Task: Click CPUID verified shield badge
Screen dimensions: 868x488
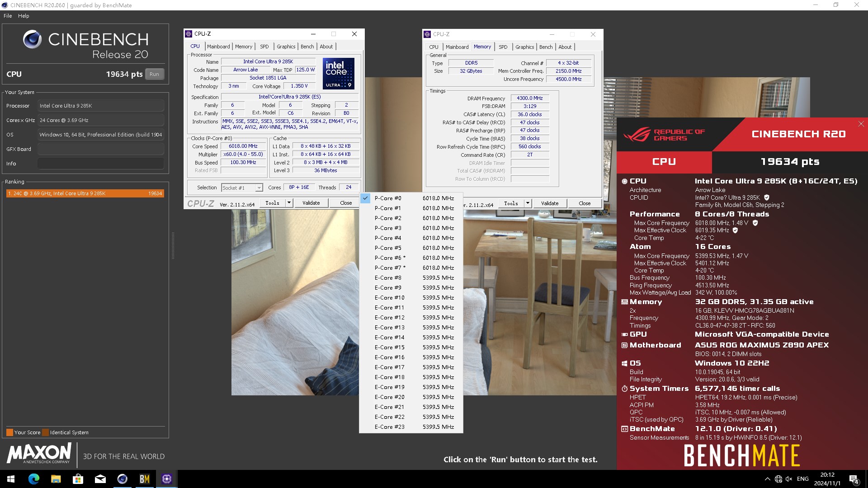Action: point(767,197)
